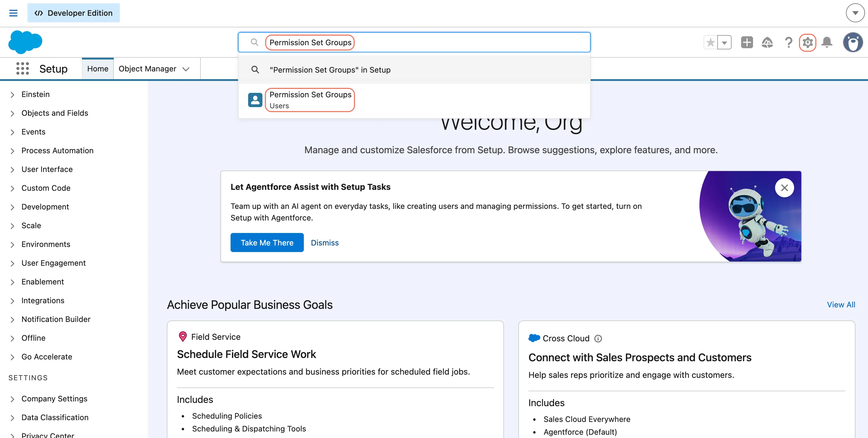Click the Dismiss link
The width and height of the screenshot is (868, 438).
(x=324, y=243)
